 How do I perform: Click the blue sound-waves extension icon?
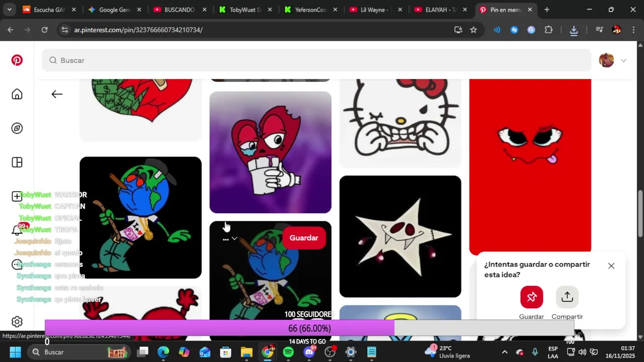coord(497,30)
